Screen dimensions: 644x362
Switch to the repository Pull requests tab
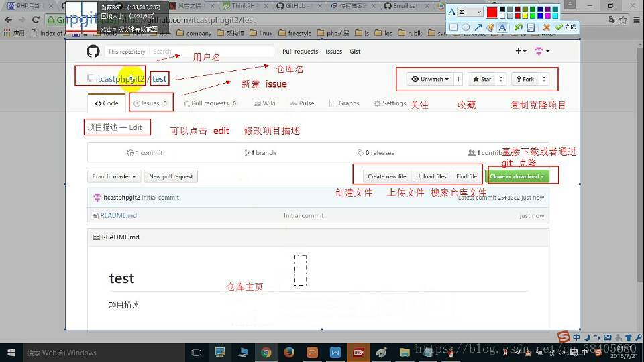(x=210, y=103)
